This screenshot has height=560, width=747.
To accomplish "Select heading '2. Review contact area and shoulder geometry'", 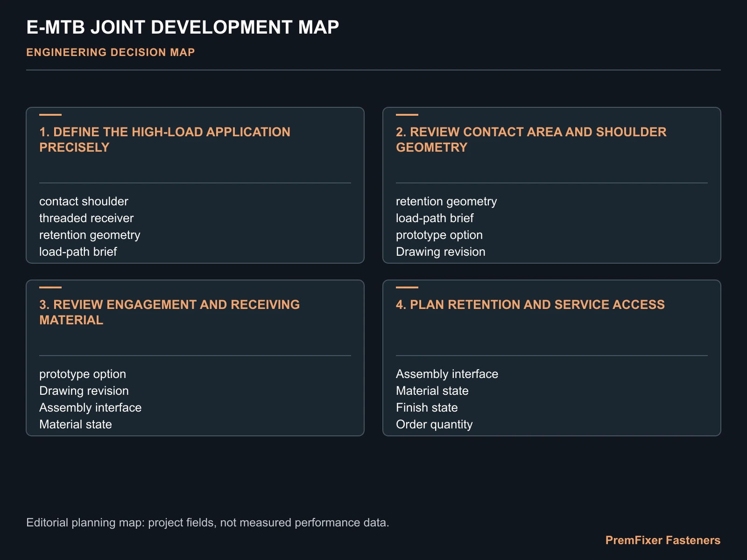I will click(531, 140).
